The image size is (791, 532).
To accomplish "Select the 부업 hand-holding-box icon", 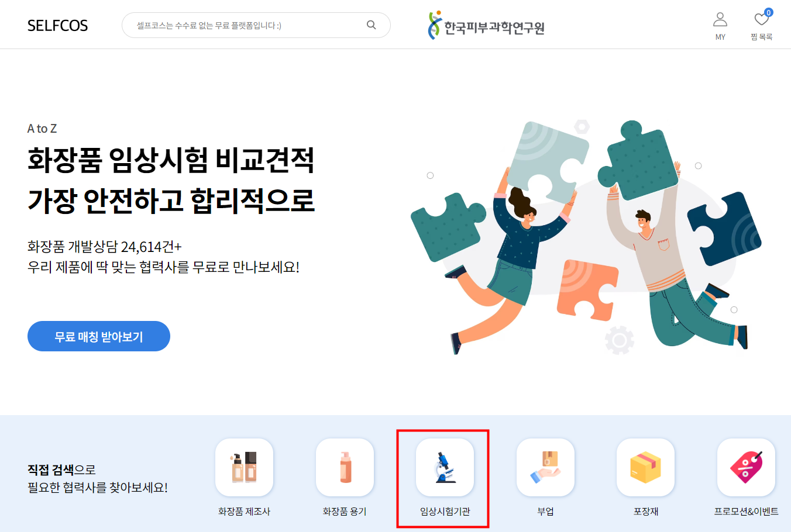I will pyautogui.click(x=545, y=467).
